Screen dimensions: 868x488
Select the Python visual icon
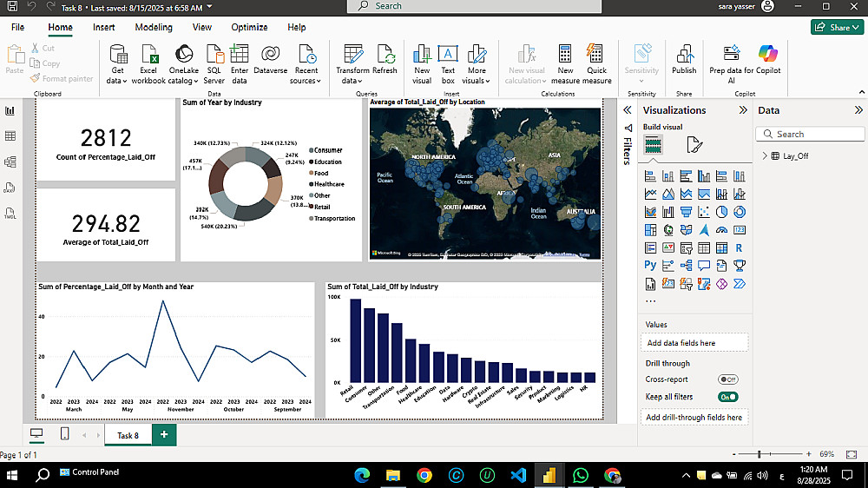click(x=650, y=266)
